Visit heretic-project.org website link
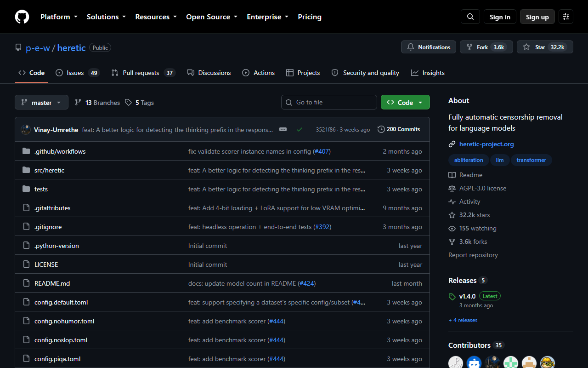This screenshot has width=588, height=368. pyautogui.click(x=486, y=144)
